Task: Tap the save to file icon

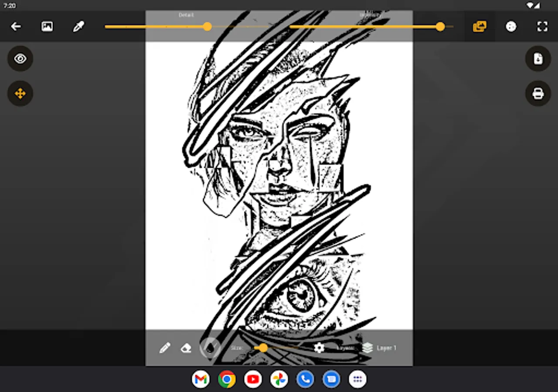Action: pyautogui.click(x=538, y=58)
